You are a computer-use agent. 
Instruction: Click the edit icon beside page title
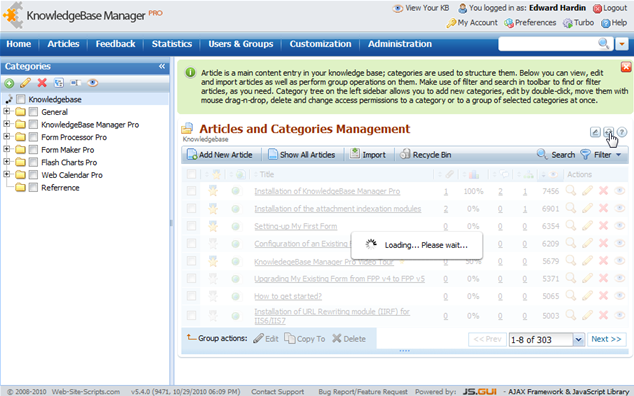(x=595, y=132)
